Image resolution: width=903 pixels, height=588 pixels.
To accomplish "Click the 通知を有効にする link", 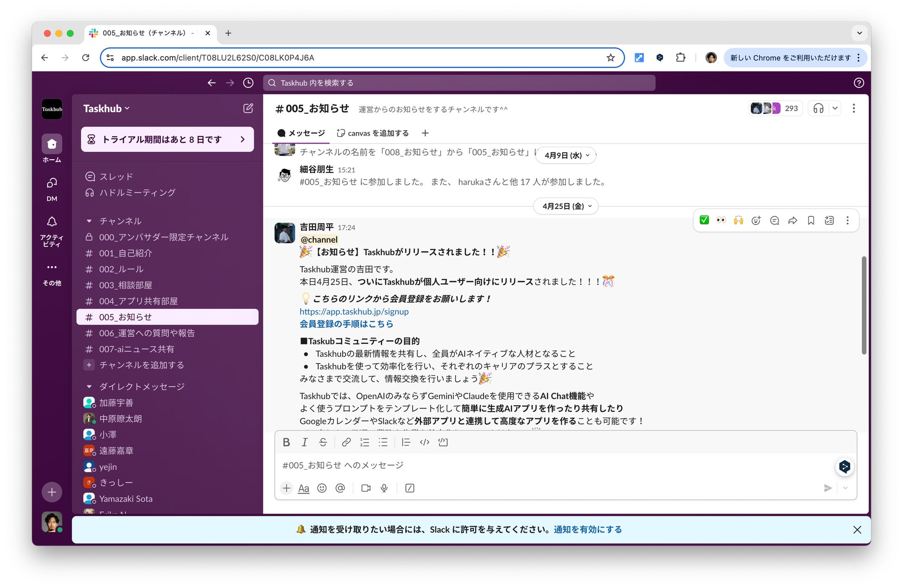I will point(587,529).
